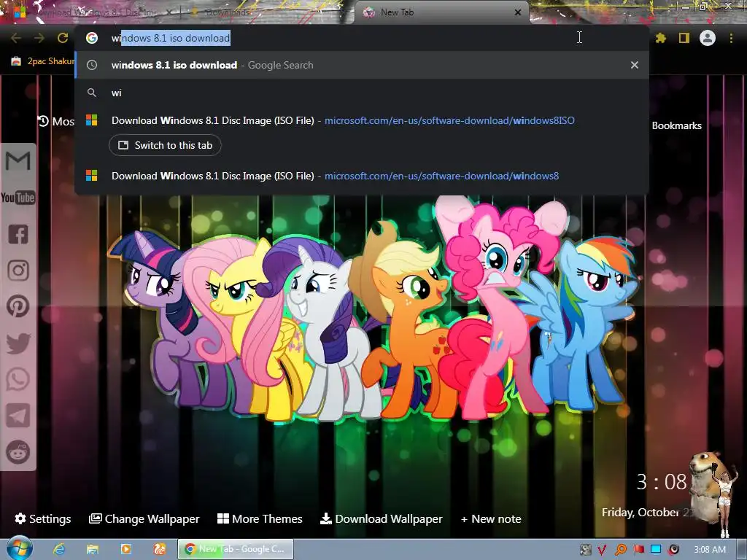
Task: Click the red V tray icon
Action: pos(602,550)
